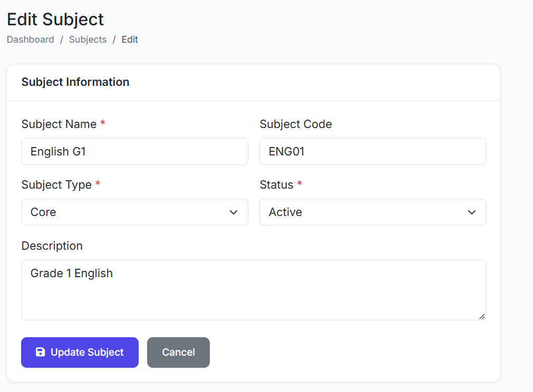Focus the Subject Name input field
This screenshot has width=533, height=392.
134,152
